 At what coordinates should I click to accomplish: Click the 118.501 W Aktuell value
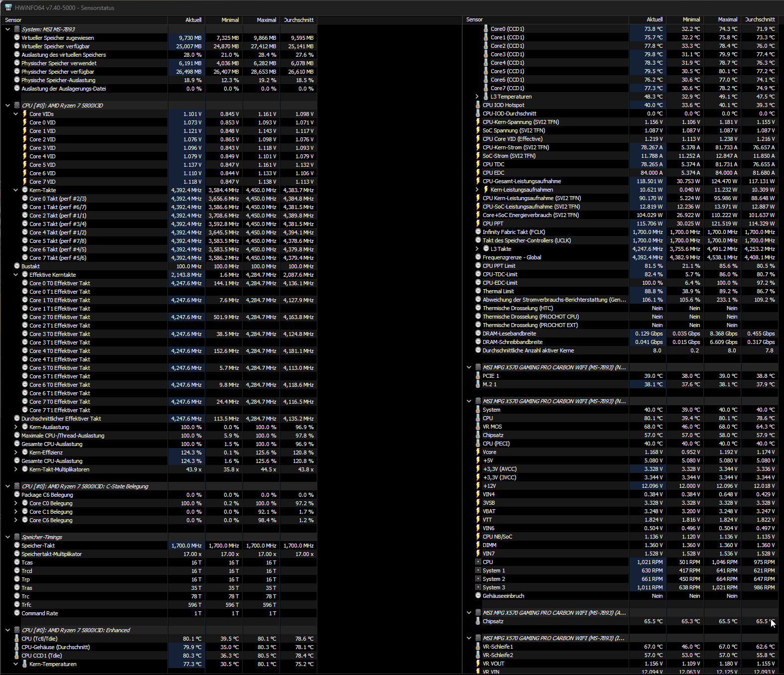[650, 181]
